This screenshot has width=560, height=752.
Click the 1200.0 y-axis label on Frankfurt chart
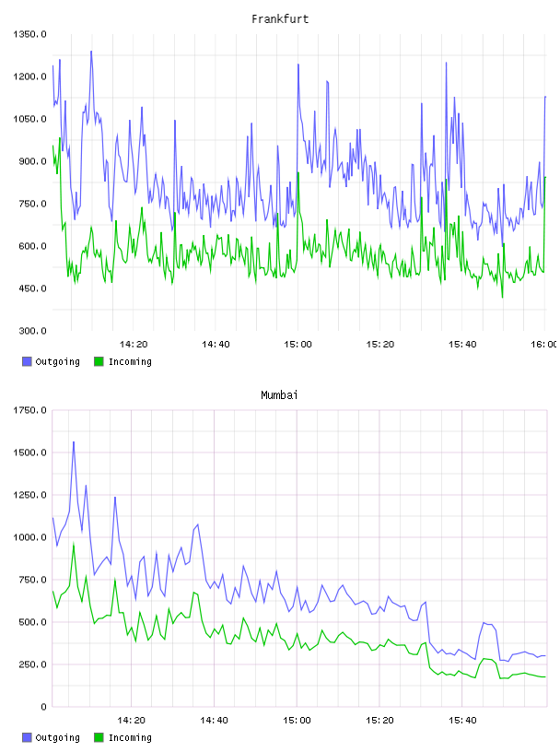click(29, 76)
